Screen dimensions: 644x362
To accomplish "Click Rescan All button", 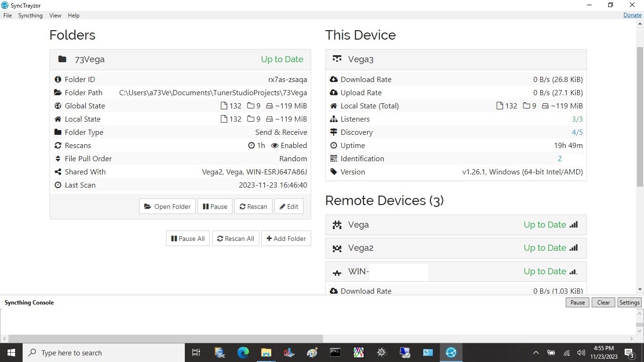I will pos(236,239).
